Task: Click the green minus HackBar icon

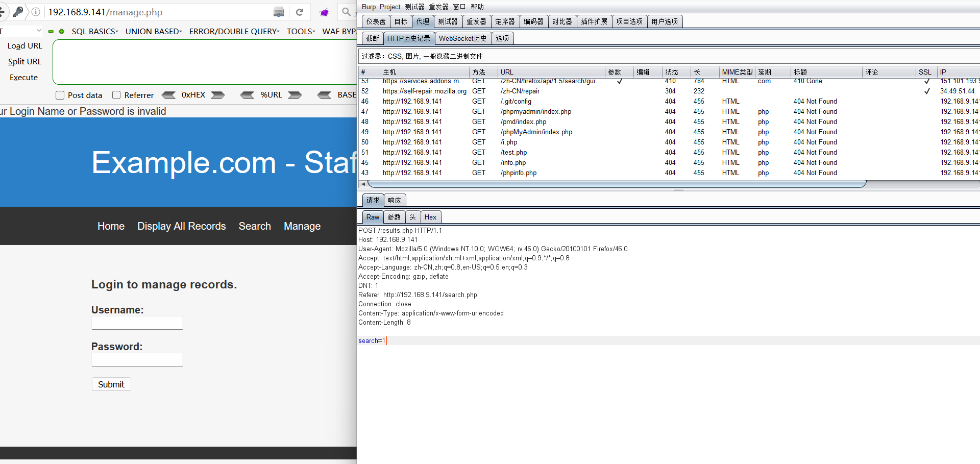Action: pyautogui.click(x=51, y=32)
